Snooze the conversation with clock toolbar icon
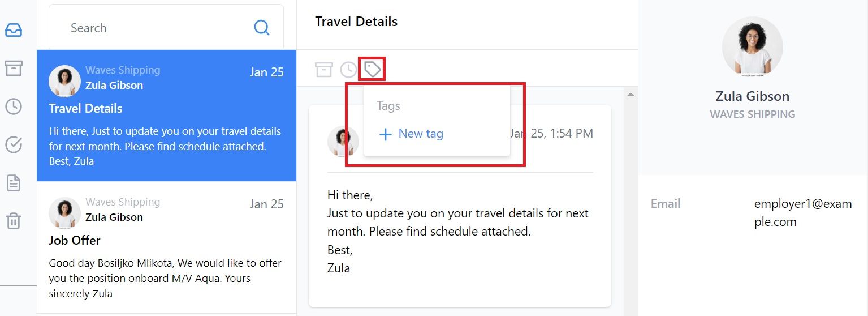 348,70
